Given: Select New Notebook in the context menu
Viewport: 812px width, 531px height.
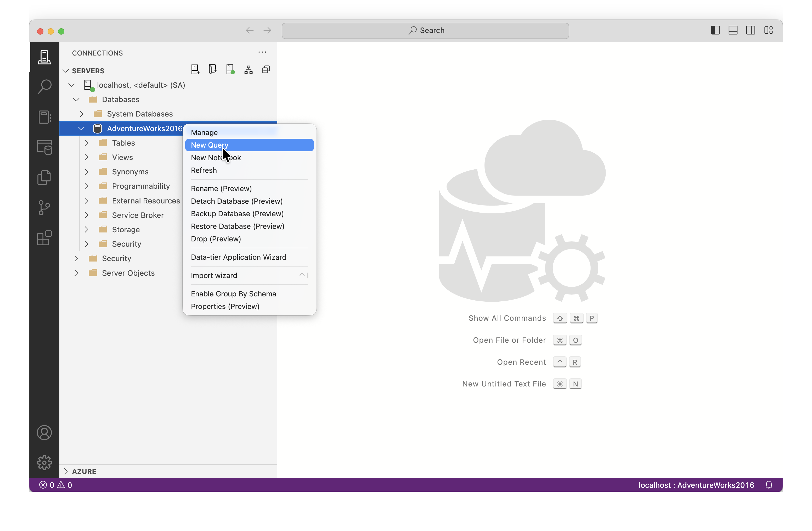Looking at the screenshot, I should [x=249, y=158].
